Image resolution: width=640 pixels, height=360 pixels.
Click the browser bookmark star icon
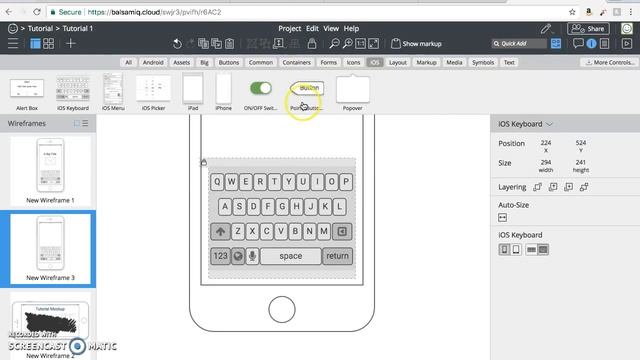tap(572, 12)
